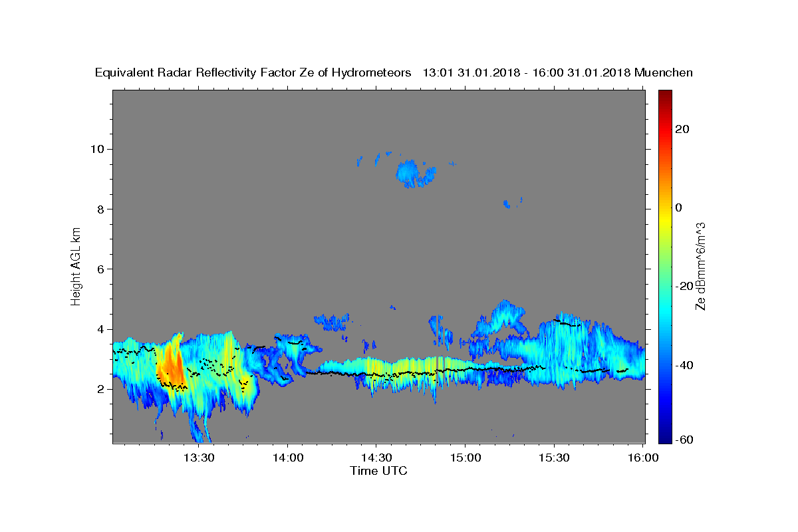
Task: Click the 'Time UTC' axis label
Action: [378, 471]
